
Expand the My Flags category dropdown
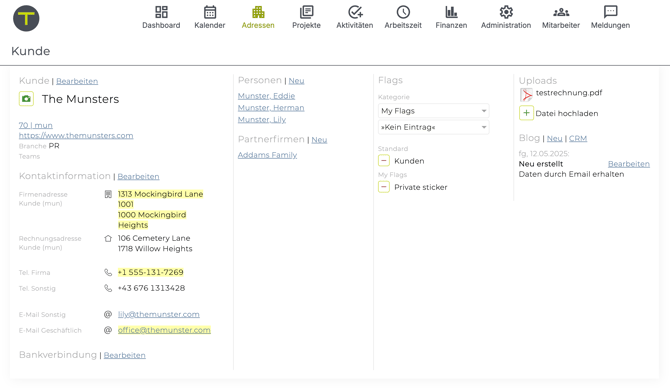433,111
